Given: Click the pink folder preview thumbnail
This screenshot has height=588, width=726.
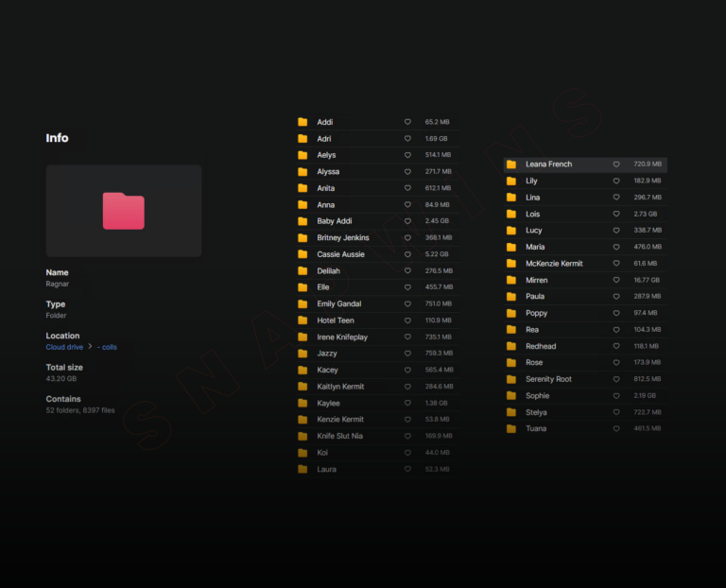Looking at the screenshot, I should tap(124, 211).
